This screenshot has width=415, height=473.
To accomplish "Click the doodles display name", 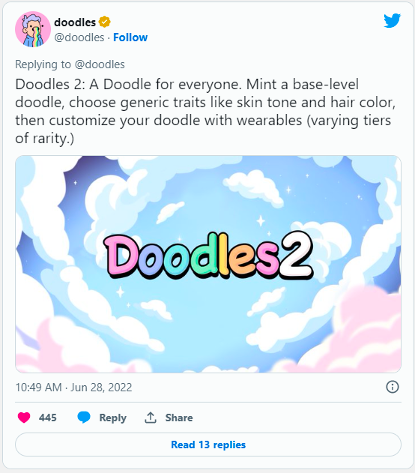I will [x=75, y=22].
